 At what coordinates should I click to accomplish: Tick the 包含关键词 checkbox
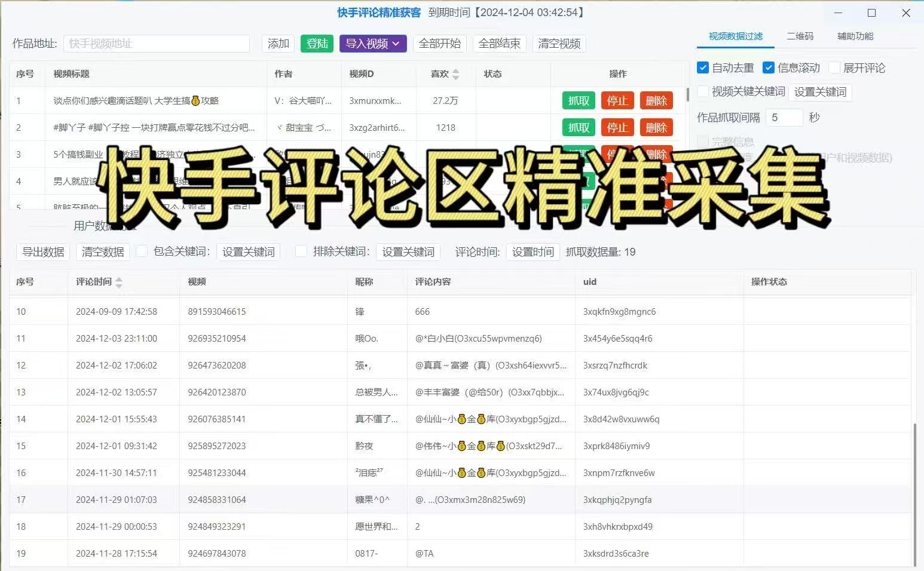tap(142, 251)
